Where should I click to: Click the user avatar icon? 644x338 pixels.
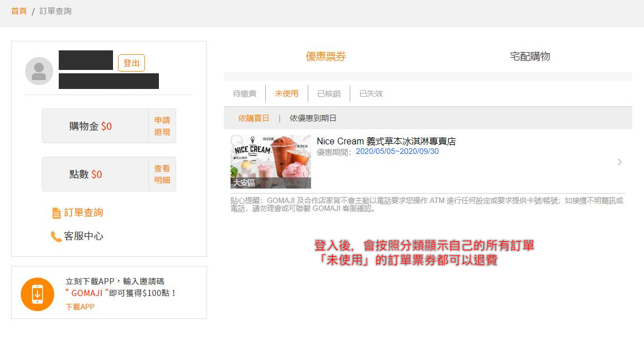39,71
